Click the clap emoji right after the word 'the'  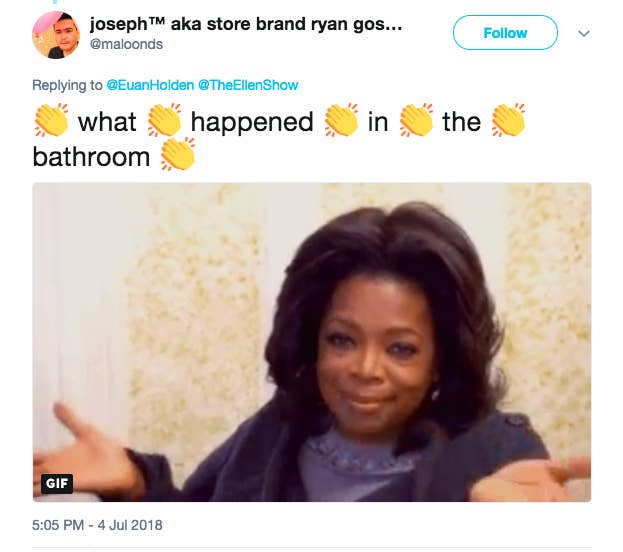509,120
